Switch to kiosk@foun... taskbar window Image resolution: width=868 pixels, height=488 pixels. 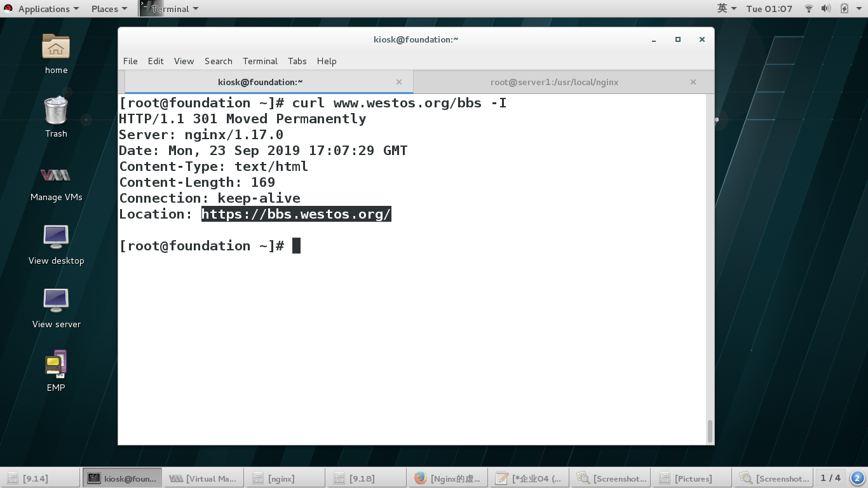[x=122, y=478]
